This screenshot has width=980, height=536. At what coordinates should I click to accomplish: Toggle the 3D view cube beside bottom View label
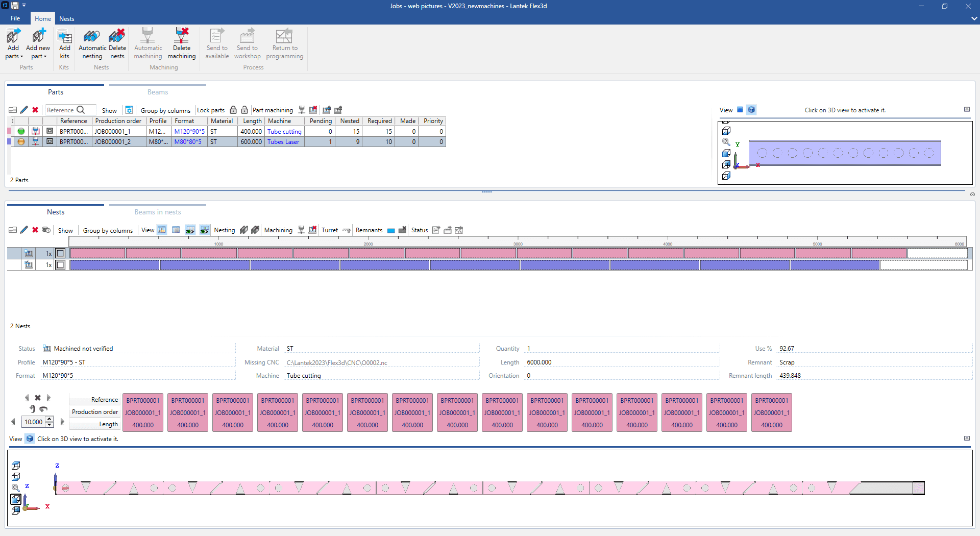pyautogui.click(x=30, y=438)
